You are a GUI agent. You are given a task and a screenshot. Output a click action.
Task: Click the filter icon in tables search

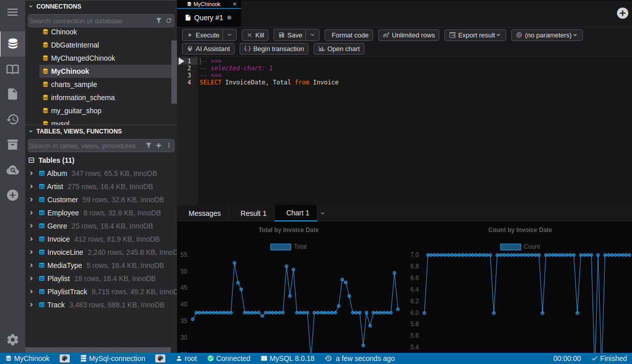point(149,146)
